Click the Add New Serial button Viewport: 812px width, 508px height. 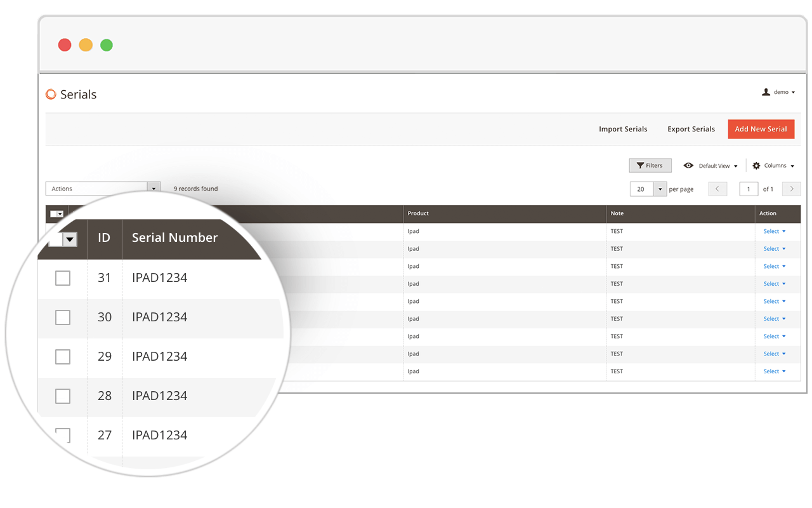[761, 129]
